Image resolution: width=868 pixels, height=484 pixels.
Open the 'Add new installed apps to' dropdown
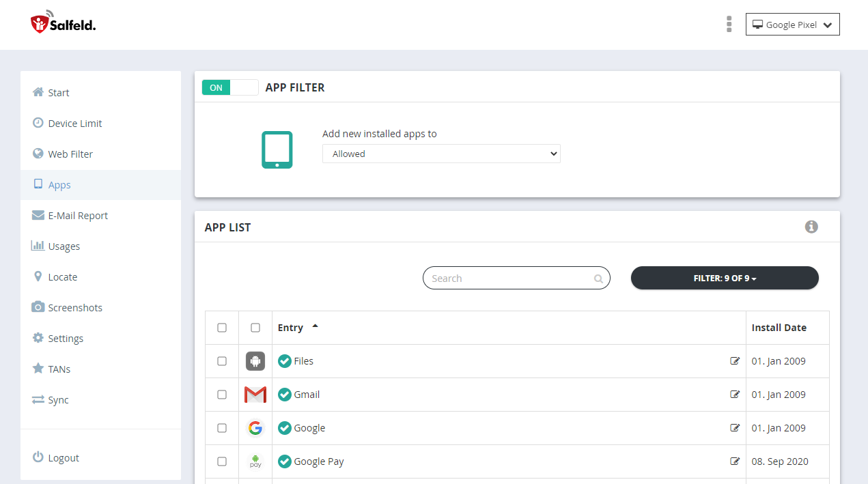440,154
